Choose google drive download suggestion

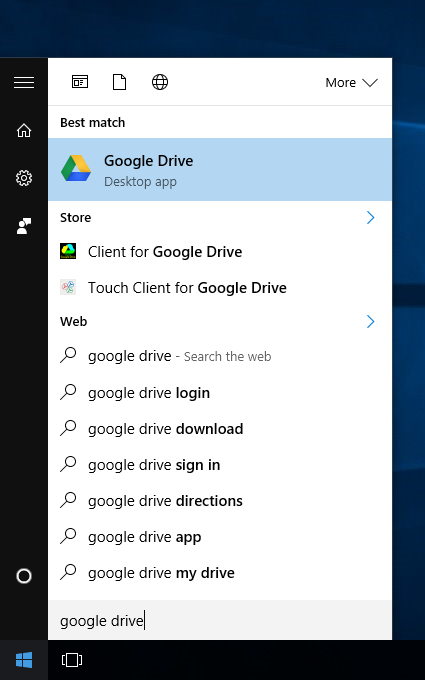220,428
